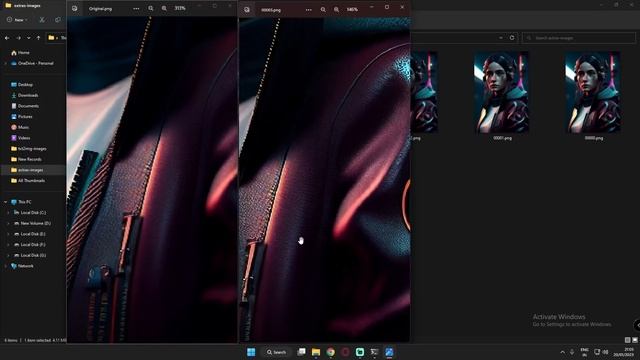Go up one folder level in Explorer
Image resolution: width=640 pixels, height=360 pixels.
(38, 38)
